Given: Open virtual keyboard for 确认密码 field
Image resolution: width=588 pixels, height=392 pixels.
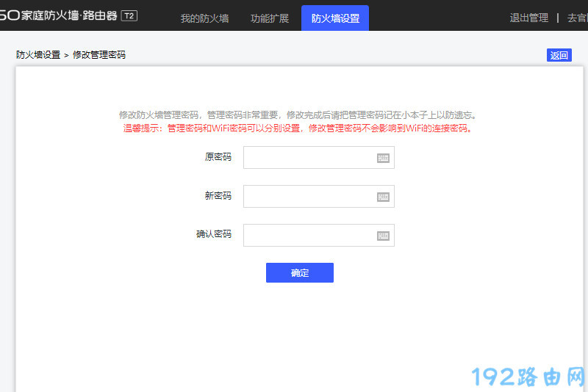Looking at the screenshot, I should (x=383, y=236).
